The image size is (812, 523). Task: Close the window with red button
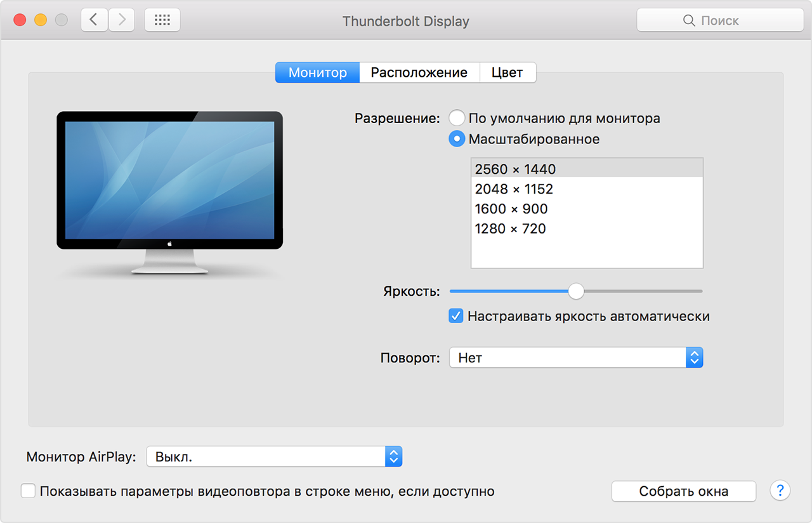pyautogui.click(x=20, y=20)
